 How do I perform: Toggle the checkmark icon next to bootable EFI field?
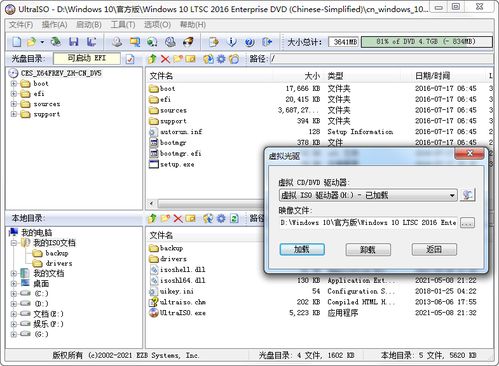point(130,59)
